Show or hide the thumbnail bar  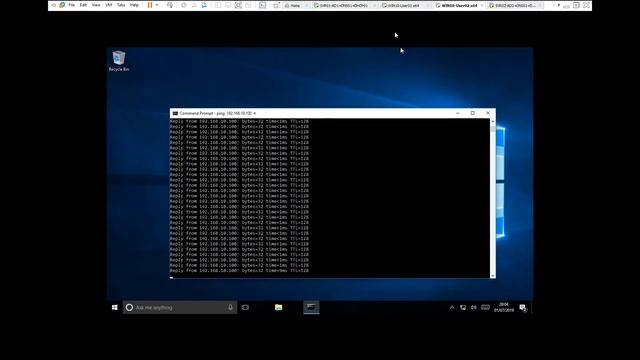click(228, 5)
